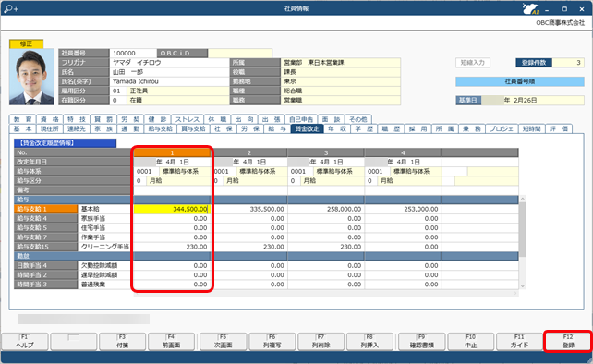Click the F6 列複写 button
593x364 pixels.
point(272,341)
